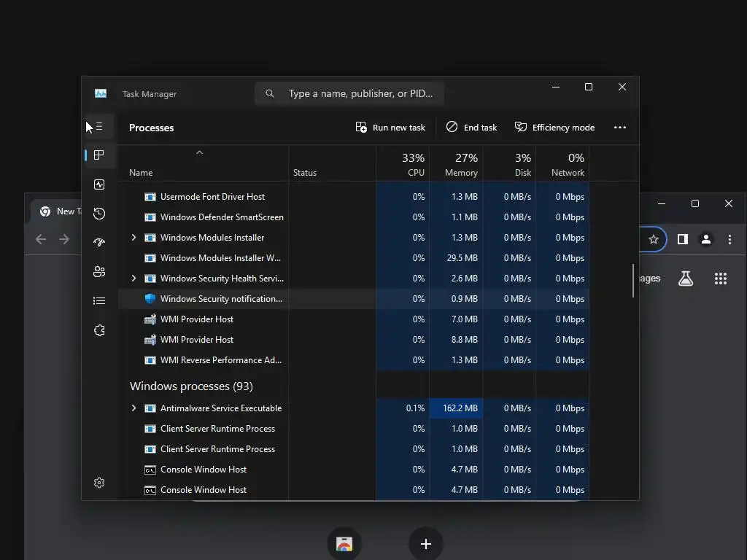Screen dimensions: 747x560
Task: Click the 2.6 MB memory cell
Action: tap(456, 278)
